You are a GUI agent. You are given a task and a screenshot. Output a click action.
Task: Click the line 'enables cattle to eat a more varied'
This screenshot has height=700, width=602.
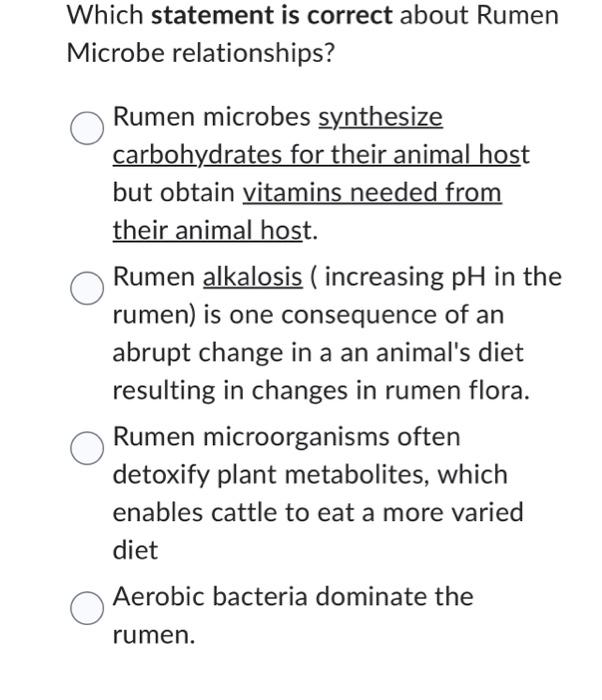318,512
